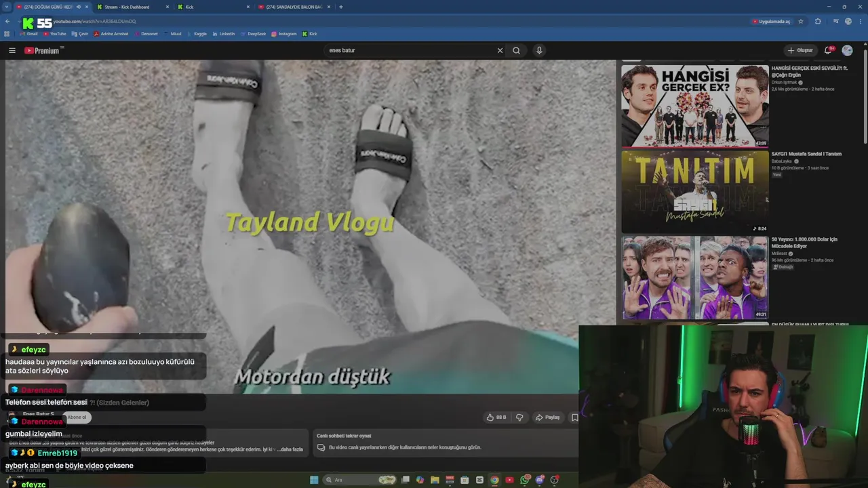Open Çevir bookmark
Viewport: 868px width, 488px height.
80,33
